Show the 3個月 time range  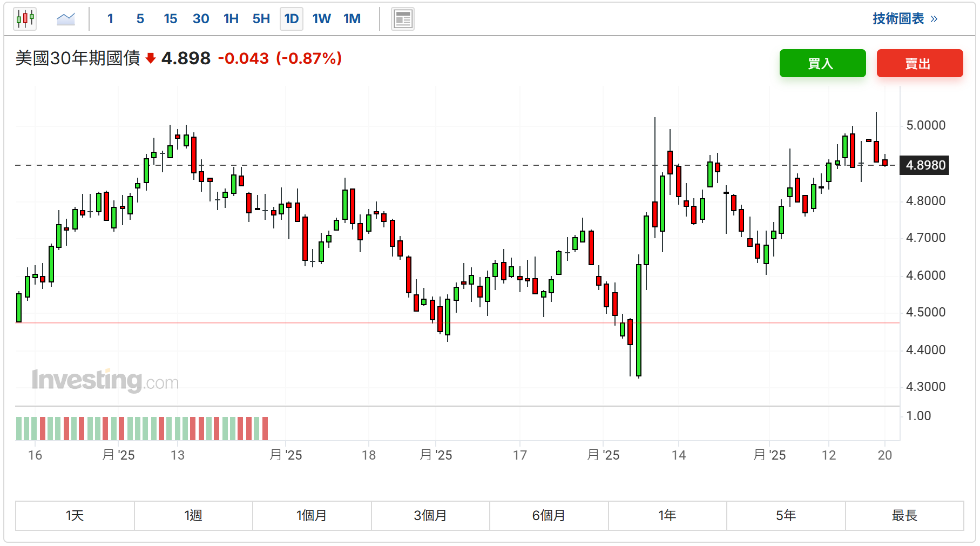click(430, 516)
